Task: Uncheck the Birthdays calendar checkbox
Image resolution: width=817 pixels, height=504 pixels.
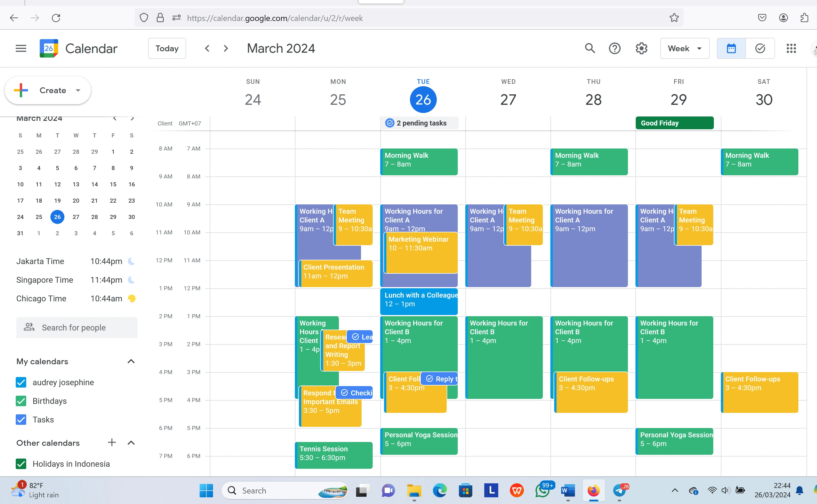Action: pos(21,401)
